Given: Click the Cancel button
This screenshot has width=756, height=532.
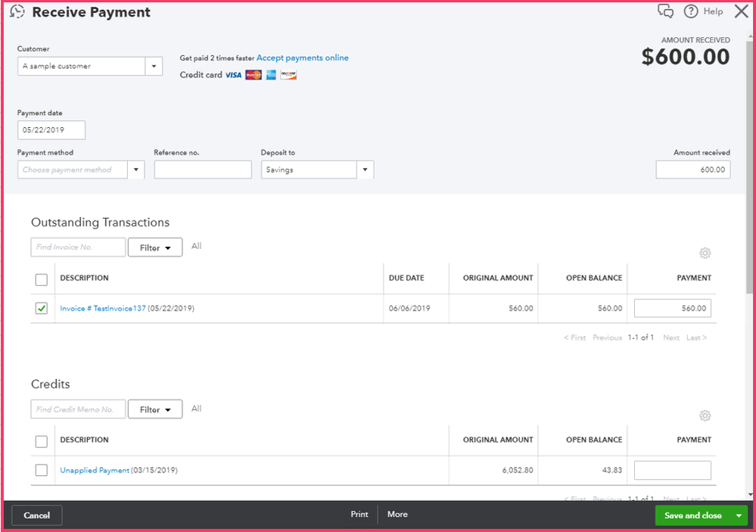Looking at the screenshot, I should point(36,515).
